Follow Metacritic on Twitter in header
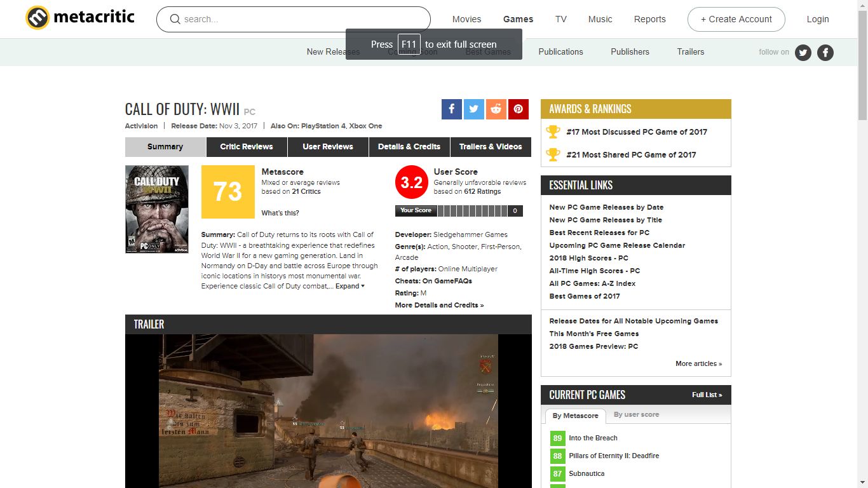 [x=803, y=52]
